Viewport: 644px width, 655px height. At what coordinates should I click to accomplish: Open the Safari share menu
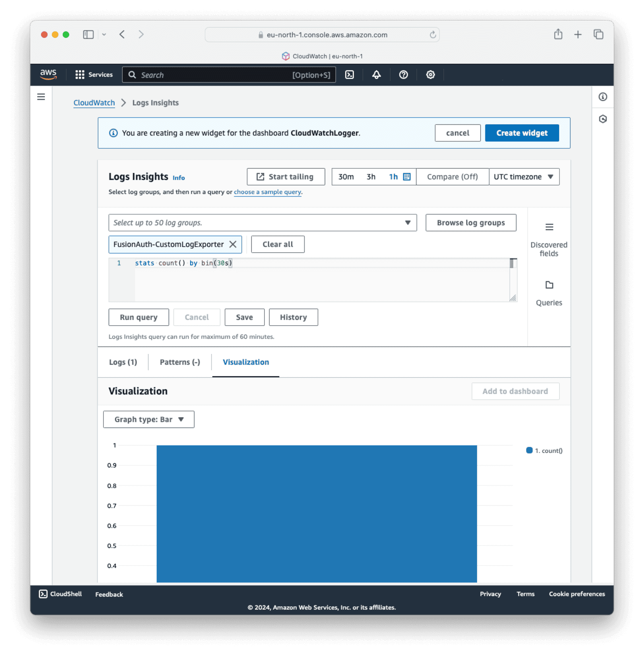tap(558, 34)
